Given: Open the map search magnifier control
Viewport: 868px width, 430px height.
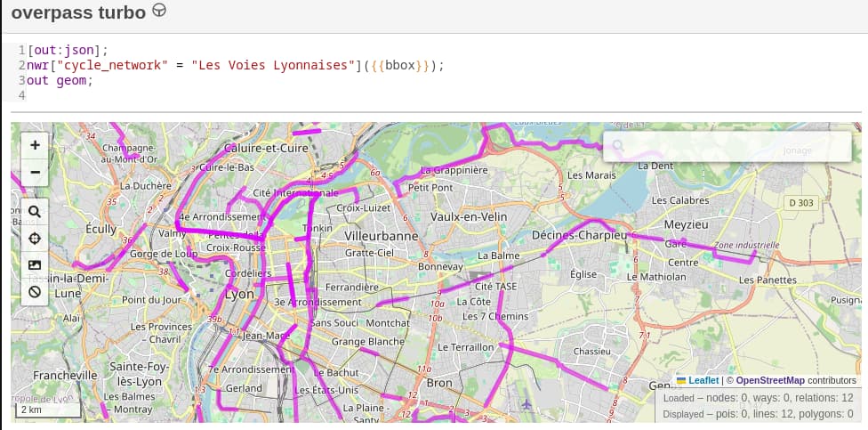Looking at the screenshot, I should click(x=35, y=212).
